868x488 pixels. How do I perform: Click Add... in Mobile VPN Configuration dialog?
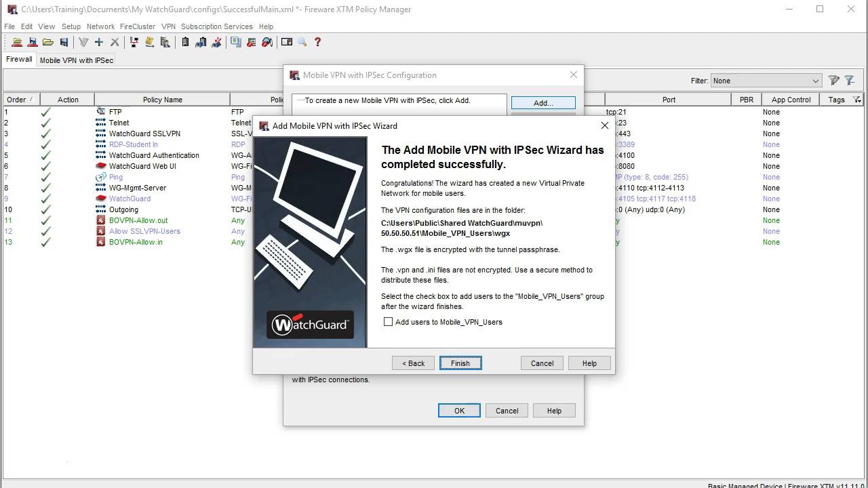543,103
